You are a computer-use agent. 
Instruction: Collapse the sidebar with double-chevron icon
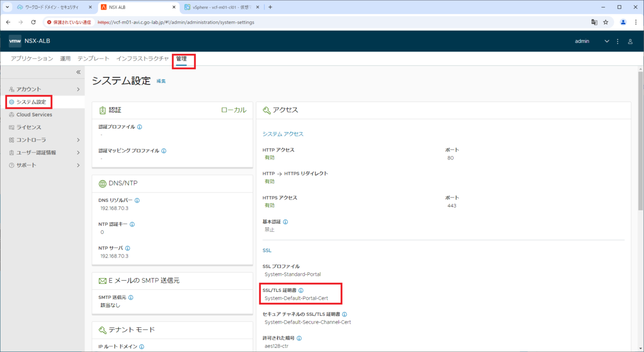(78, 72)
